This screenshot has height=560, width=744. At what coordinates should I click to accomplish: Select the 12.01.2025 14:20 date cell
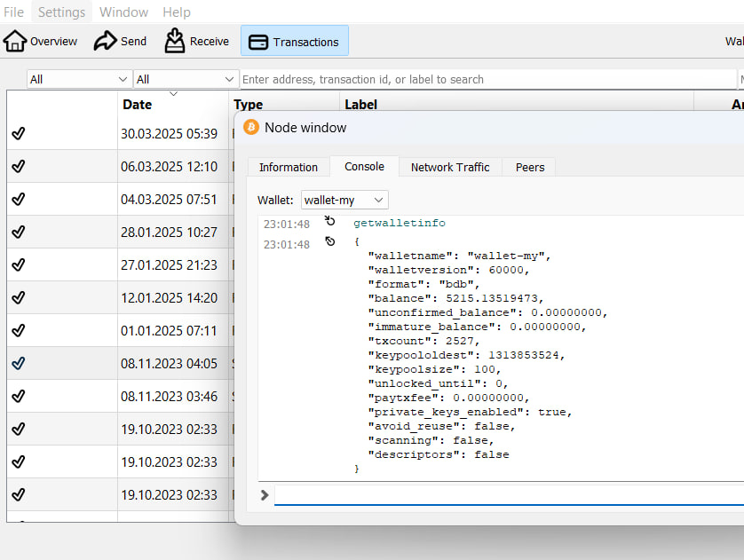point(173,298)
